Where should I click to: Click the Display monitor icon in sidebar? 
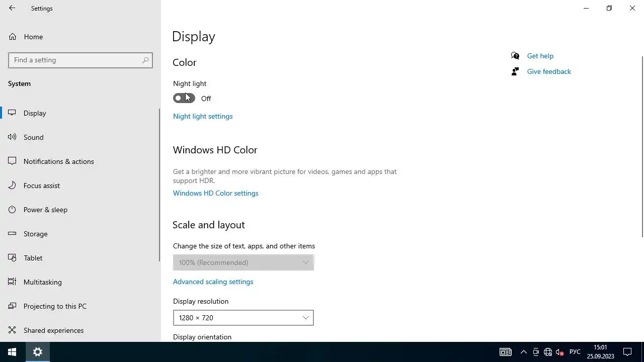(x=13, y=113)
